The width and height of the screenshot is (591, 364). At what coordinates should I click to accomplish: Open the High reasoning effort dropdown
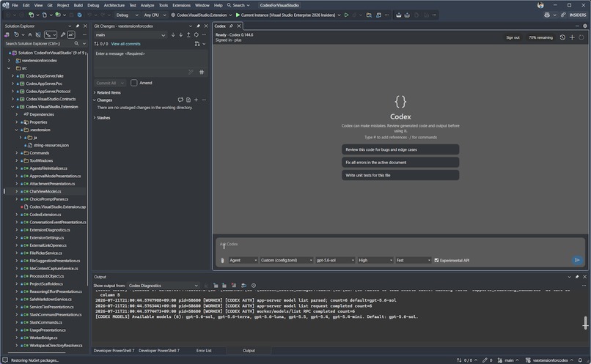[375, 260]
